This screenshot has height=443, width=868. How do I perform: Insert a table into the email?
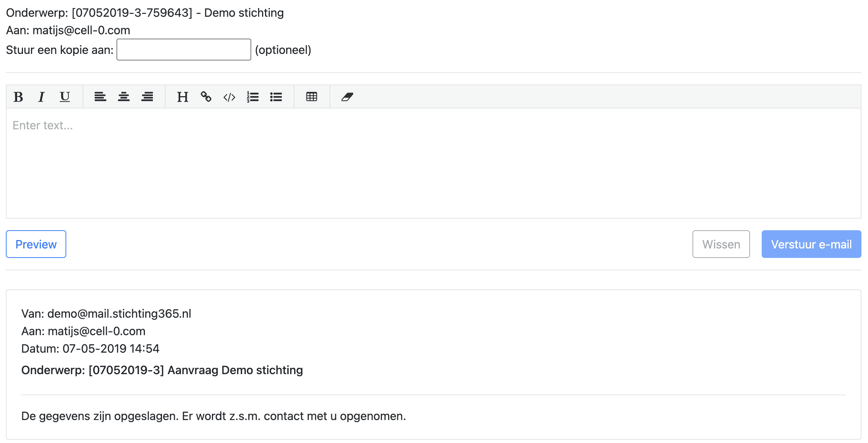point(312,97)
